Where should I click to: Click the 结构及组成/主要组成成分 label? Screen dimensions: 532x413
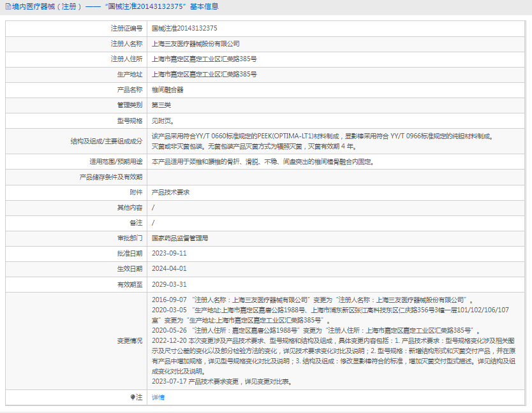pyautogui.click(x=107, y=141)
